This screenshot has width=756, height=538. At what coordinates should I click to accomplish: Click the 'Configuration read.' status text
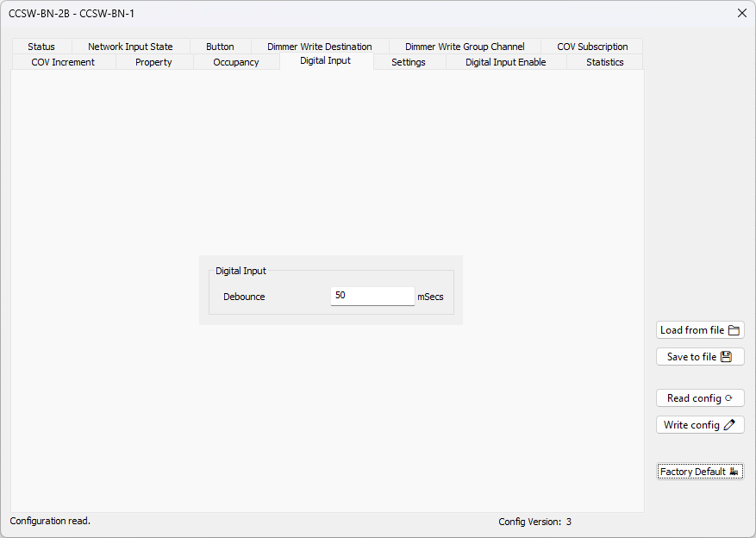pos(50,521)
